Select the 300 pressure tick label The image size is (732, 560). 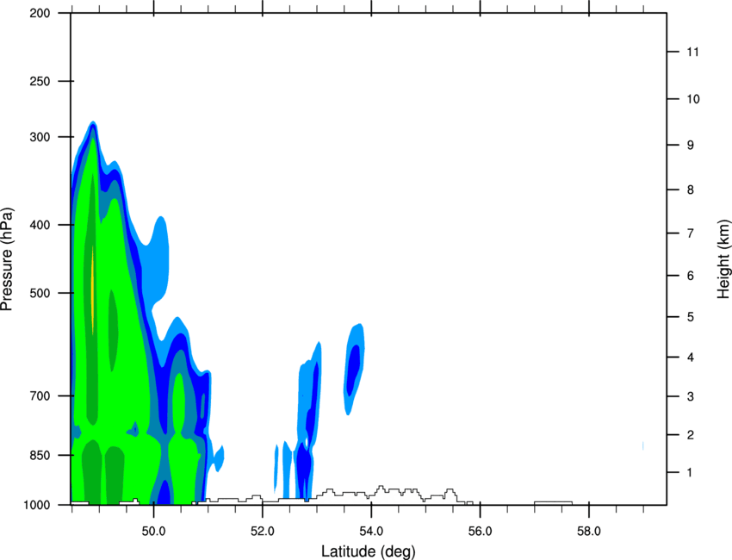pos(40,137)
